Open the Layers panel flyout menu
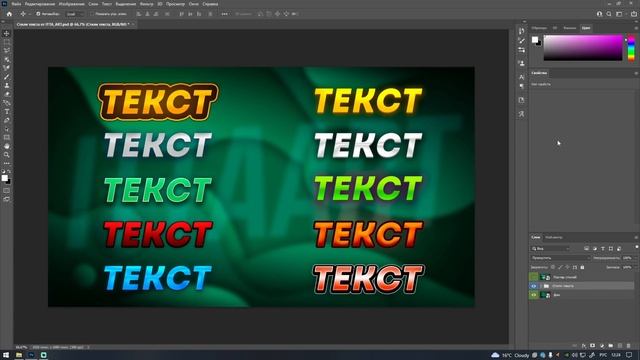Screen dimensions: 640x360 636,237
